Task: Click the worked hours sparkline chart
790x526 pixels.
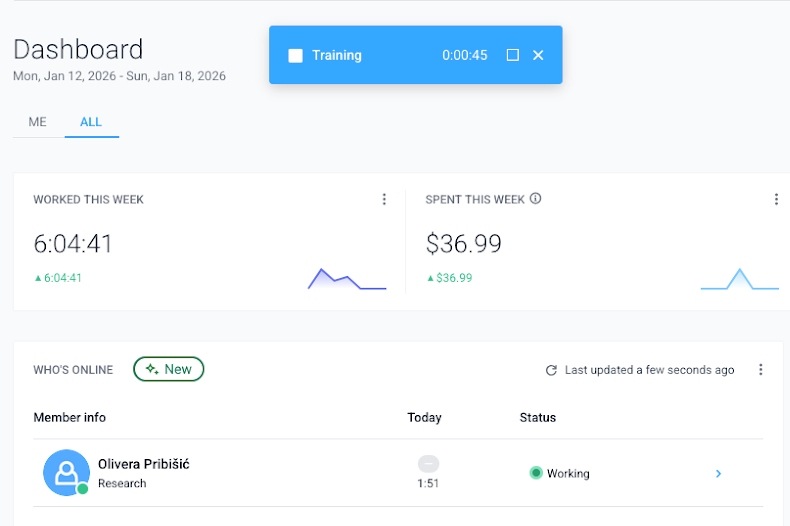Action: tap(346, 279)
